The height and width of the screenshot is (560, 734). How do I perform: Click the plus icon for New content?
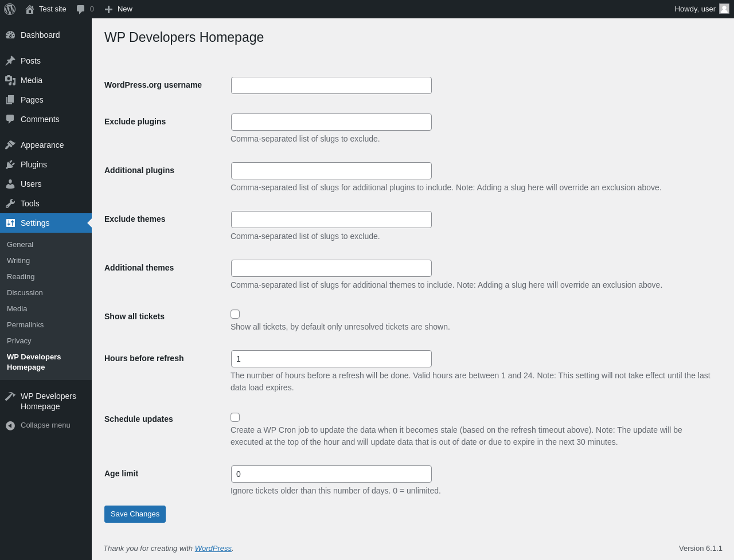coord(108,9)
